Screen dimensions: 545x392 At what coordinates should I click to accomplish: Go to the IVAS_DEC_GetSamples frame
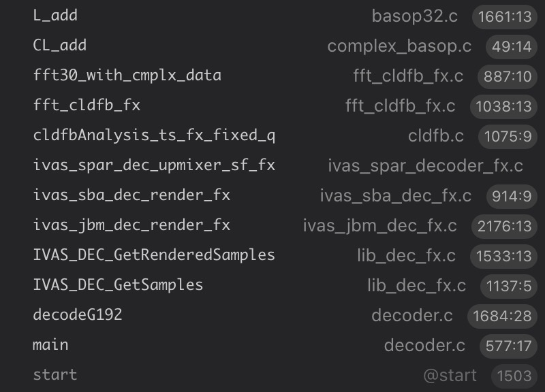click(118, 285)
